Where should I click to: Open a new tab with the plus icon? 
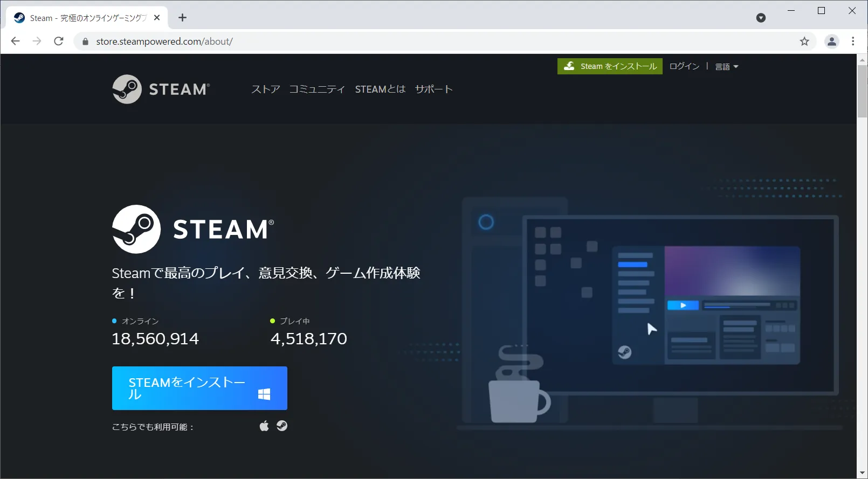pos(183,18)
